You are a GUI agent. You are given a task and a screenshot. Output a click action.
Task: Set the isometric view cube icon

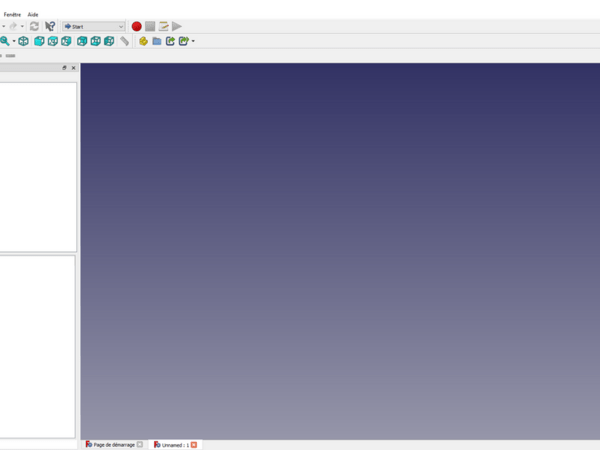click(x=23, y=41)
